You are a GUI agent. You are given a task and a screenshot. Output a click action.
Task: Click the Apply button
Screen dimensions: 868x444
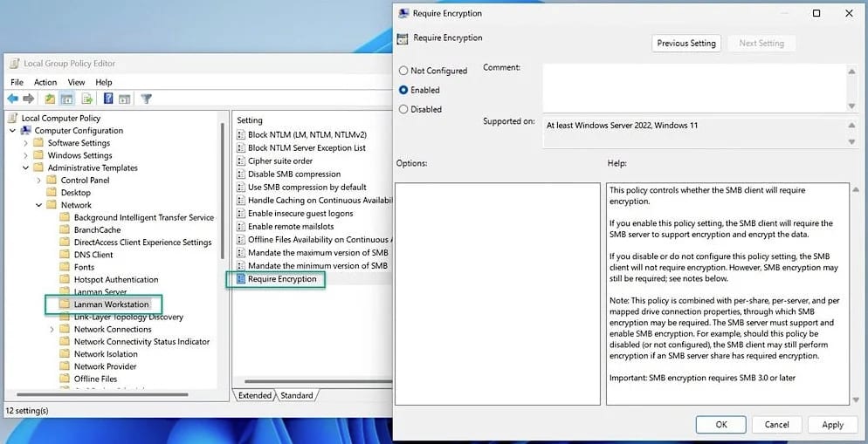(832, 425)
